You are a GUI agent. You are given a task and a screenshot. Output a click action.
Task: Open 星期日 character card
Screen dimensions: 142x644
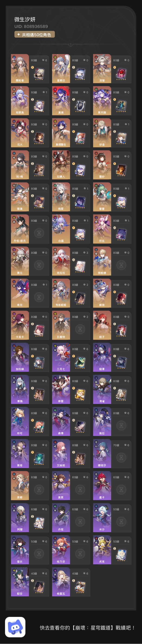[71, 69]
